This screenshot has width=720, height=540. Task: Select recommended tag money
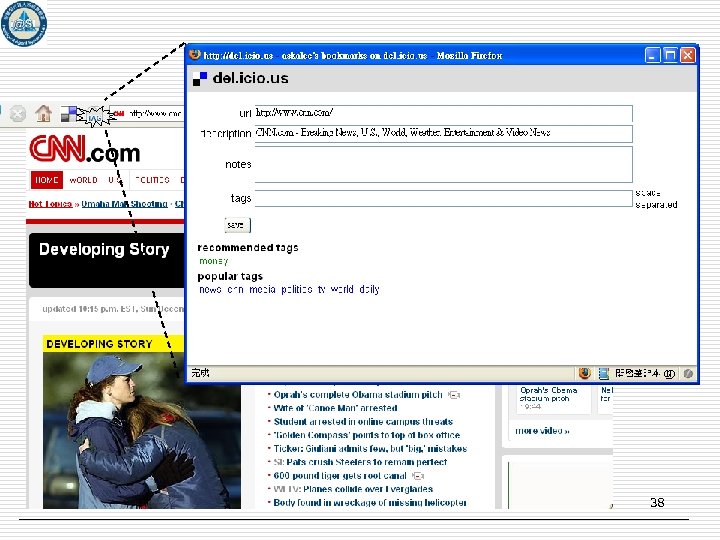[x=214, y=261]
